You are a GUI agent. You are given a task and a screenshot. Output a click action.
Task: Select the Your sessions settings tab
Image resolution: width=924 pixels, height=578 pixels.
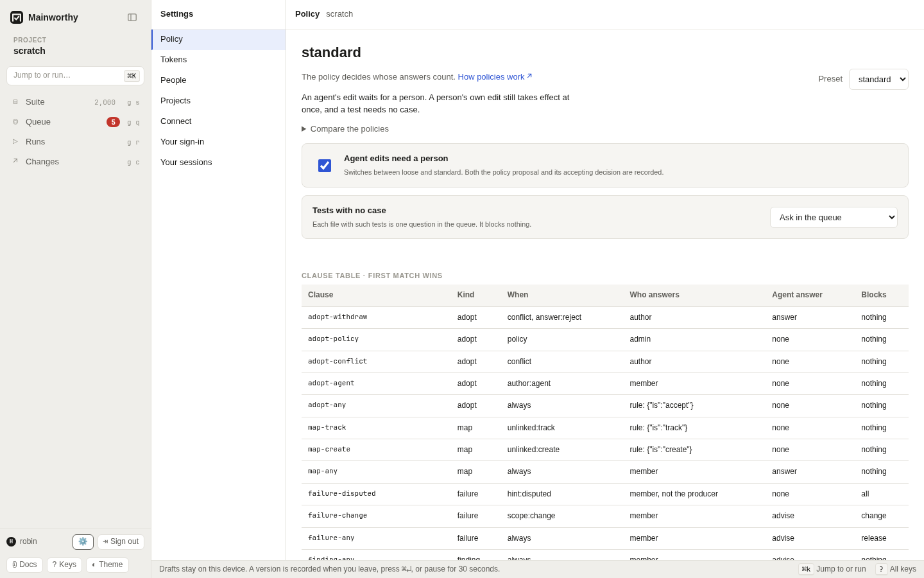218,162
